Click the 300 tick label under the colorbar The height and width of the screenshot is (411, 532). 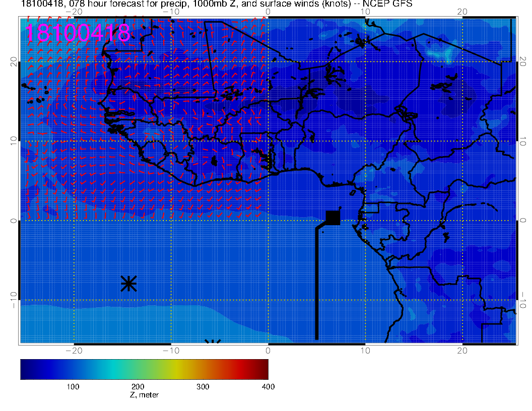click(203, 386)
